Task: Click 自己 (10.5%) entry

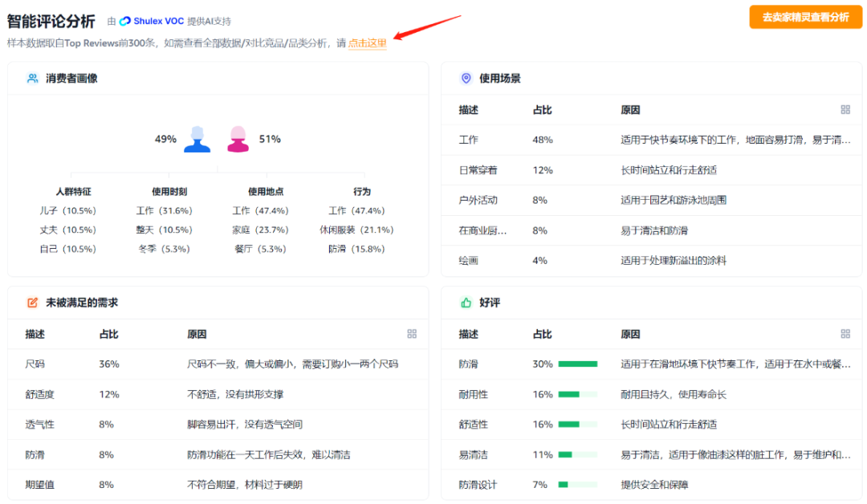Action: click(68, 249)
